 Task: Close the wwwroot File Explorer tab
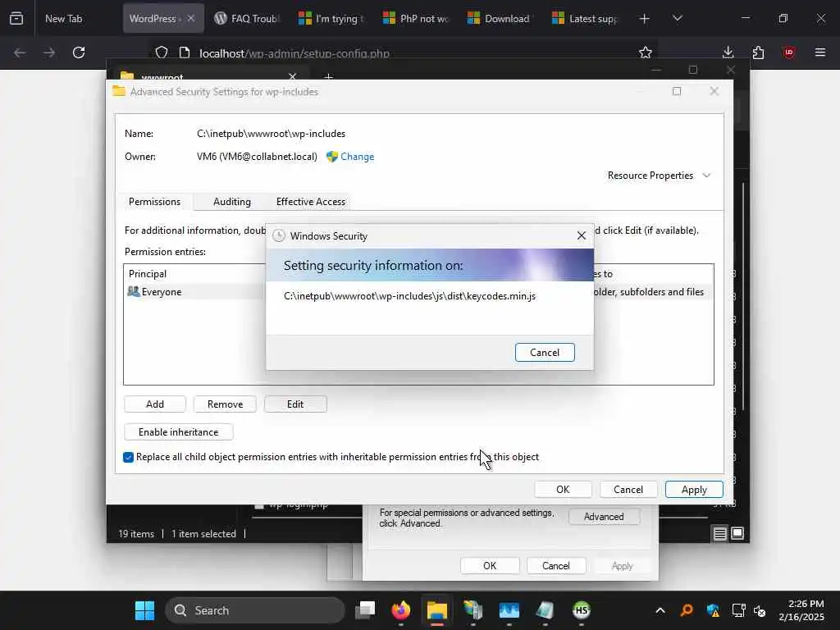293,76
